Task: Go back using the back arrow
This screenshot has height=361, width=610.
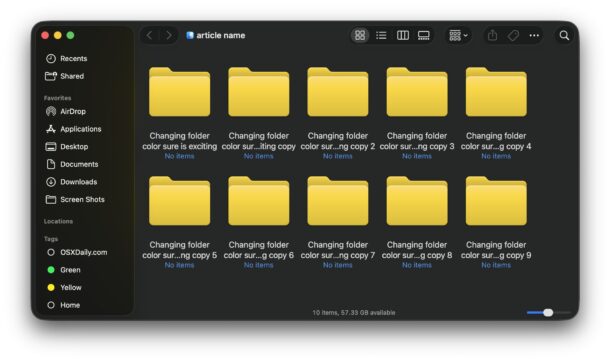Action: (149, 35)
